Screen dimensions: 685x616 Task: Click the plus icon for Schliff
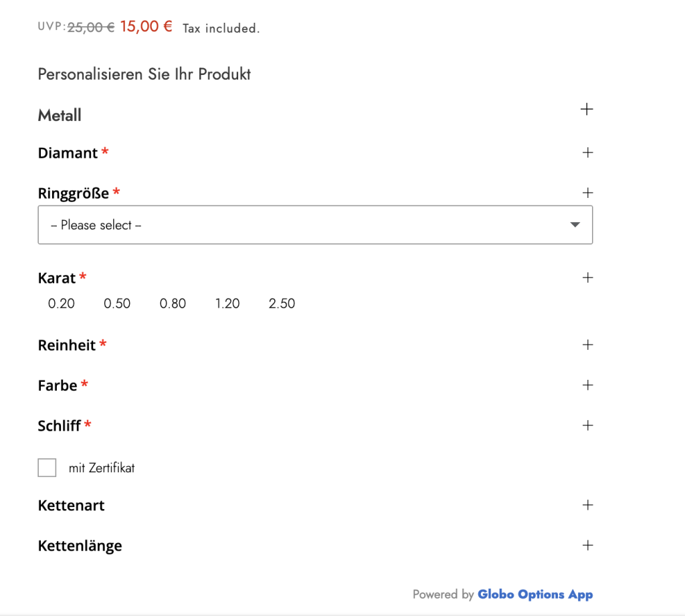(x=587, y=425)
